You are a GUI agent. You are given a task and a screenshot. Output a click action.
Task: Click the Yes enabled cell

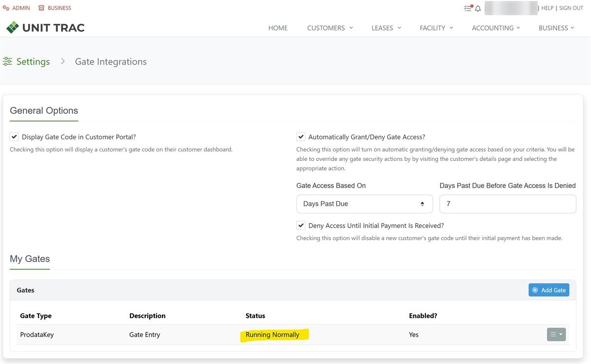[x=414, y=334]
